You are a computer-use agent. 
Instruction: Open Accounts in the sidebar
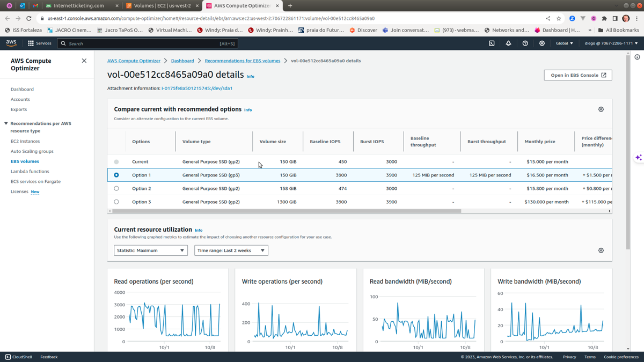(x=20, y=99)
